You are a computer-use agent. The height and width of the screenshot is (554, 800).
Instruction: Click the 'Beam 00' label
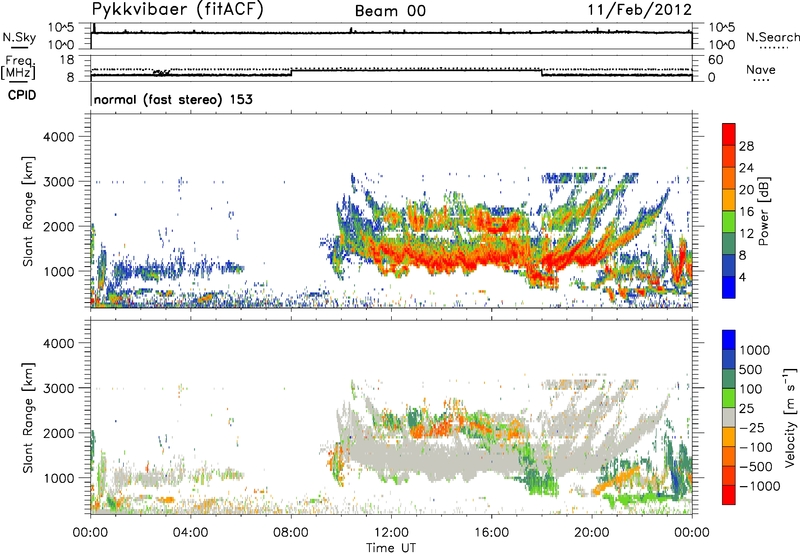[x=390, y=11]
